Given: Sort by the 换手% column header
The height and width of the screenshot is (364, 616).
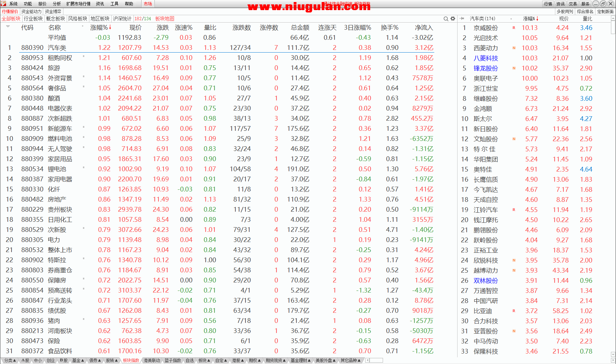Looking at the screenshot, I should click(389, 28).
